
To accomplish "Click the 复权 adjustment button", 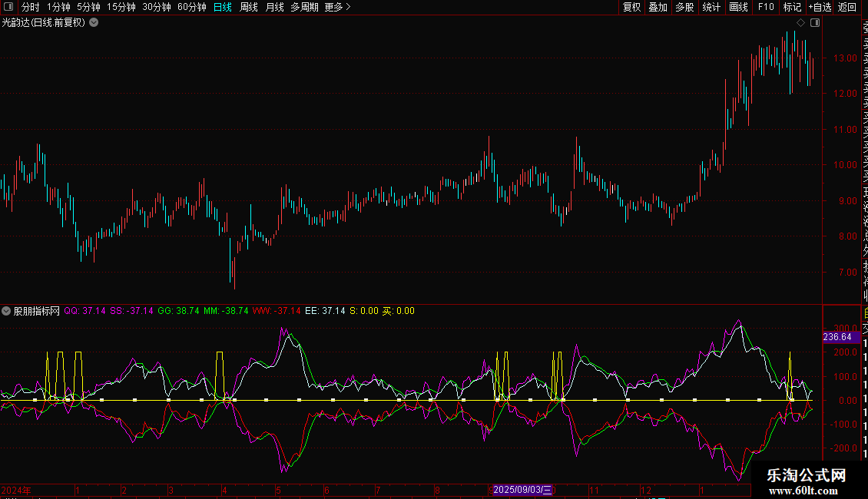I will pyautogui.click(x=631, y=7).
